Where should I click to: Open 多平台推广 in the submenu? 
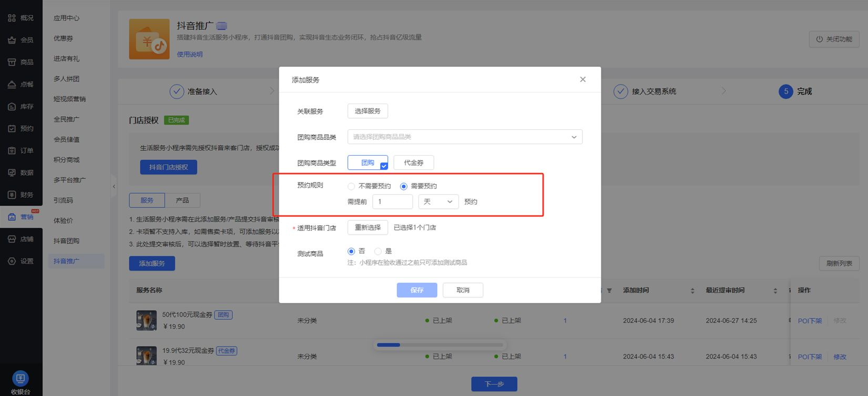(69, 180)
